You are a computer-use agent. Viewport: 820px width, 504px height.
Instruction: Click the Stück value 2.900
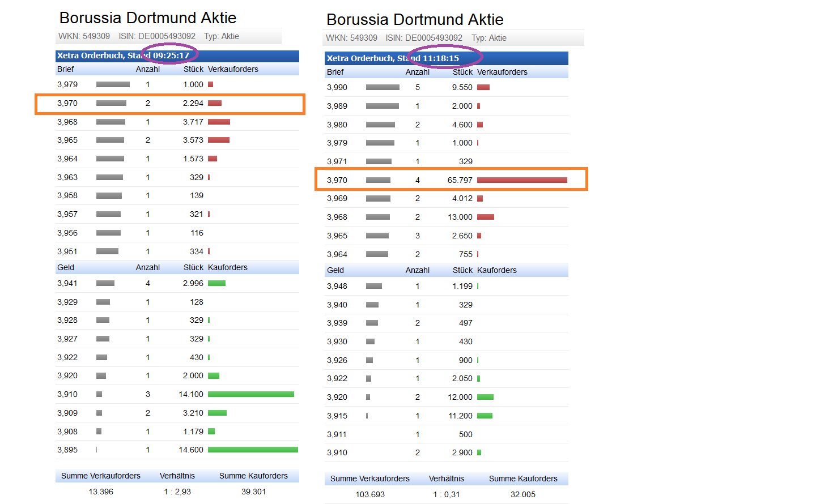(462, 452)
